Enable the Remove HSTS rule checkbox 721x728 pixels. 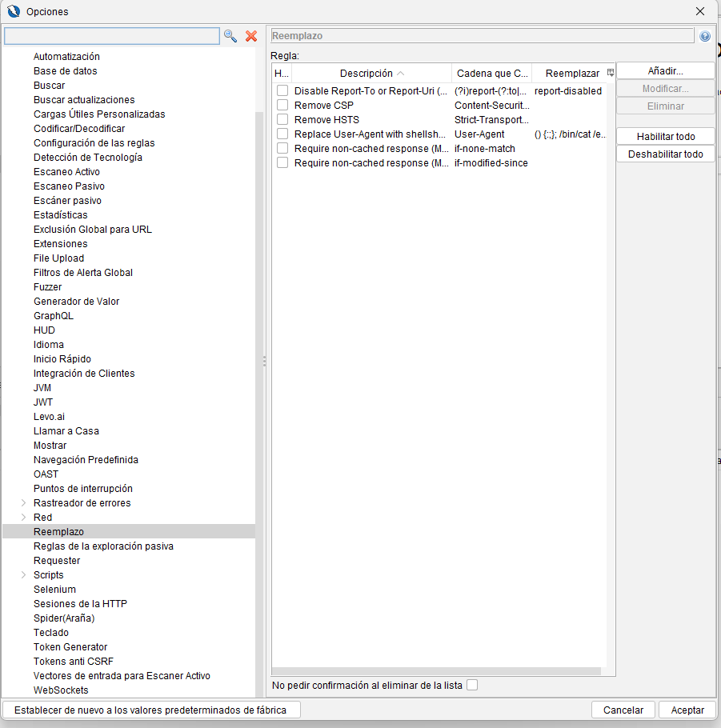[282, 119]
